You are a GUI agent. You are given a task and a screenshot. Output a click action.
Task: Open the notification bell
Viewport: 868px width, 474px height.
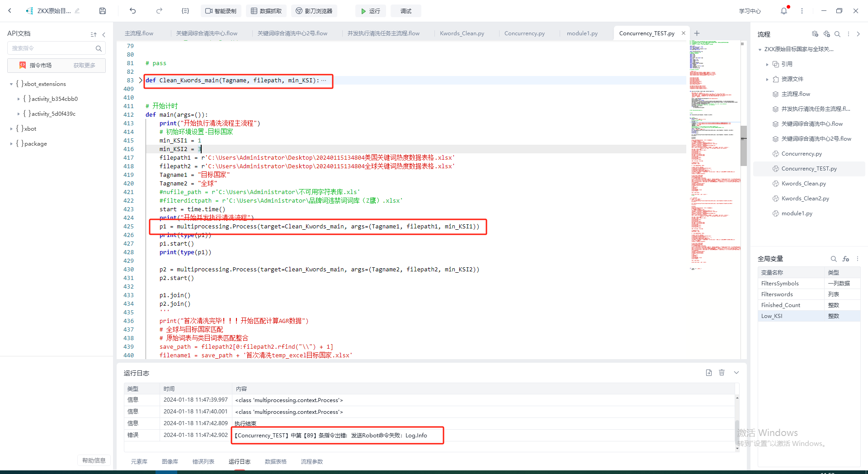point(783,11)
